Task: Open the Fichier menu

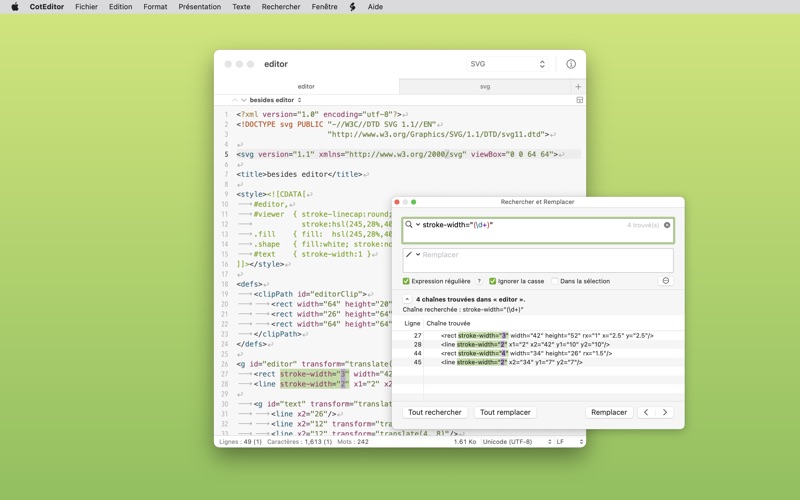Action: [86, 7]
